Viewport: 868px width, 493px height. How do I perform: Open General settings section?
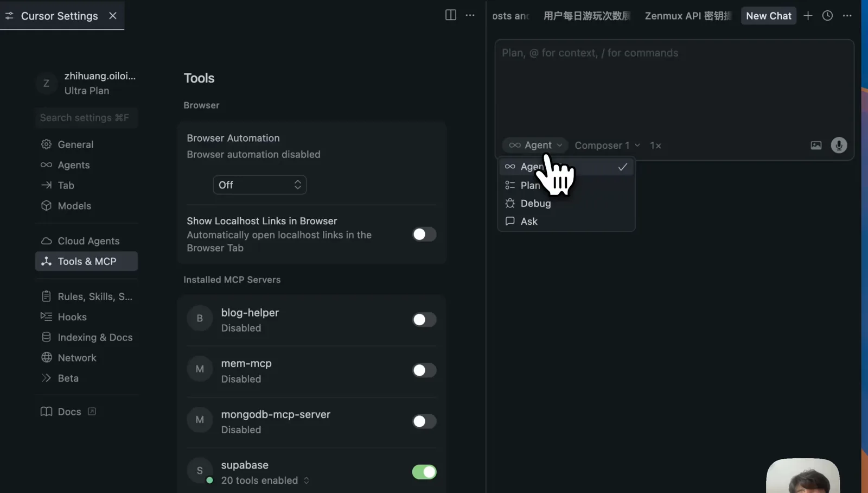tap(86, 144)
